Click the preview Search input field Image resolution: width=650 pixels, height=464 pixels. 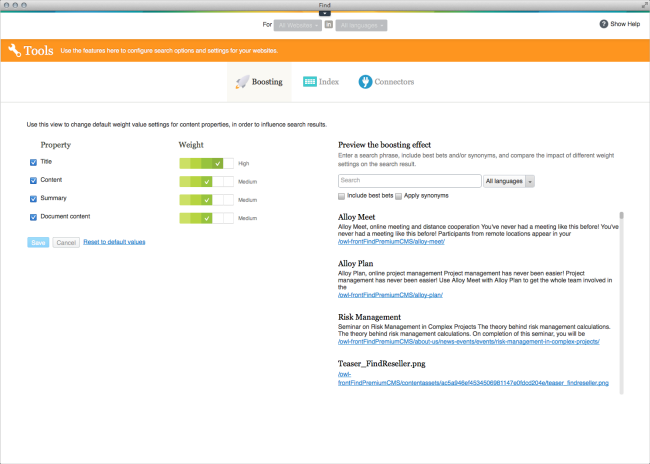click(x=409, y=181)
